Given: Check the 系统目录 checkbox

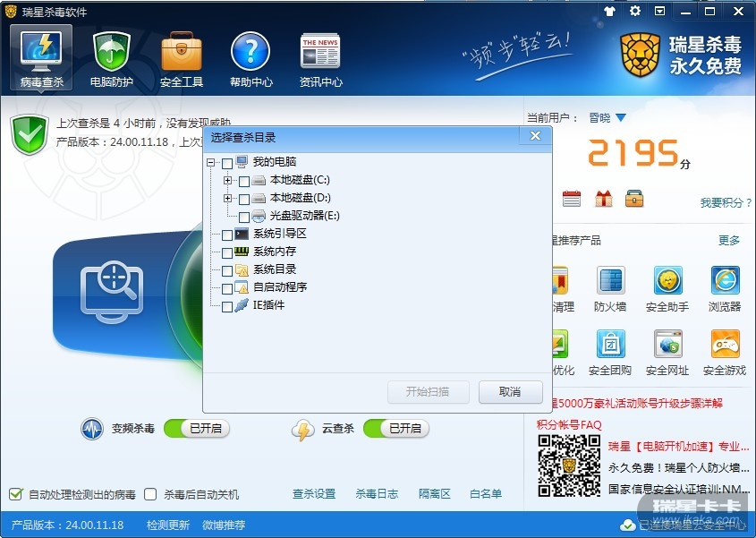Looking at the screenshot, I should [x=227, y=270].
